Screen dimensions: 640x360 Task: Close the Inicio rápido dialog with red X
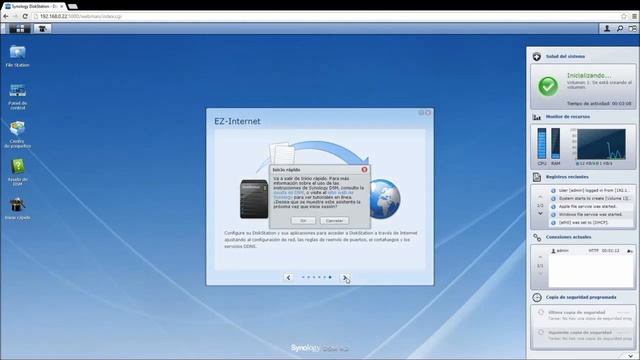[364, 169]
